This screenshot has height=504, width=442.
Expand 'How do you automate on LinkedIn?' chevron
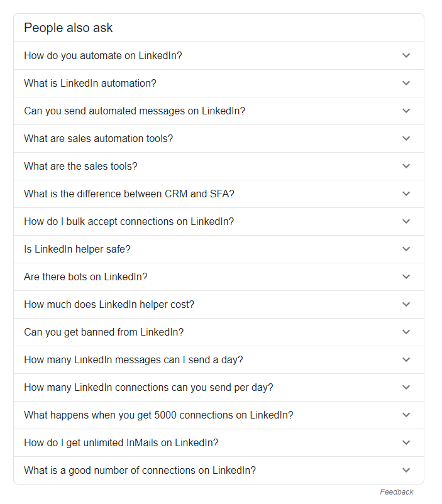pyautogui.click(x=406, y=55)
